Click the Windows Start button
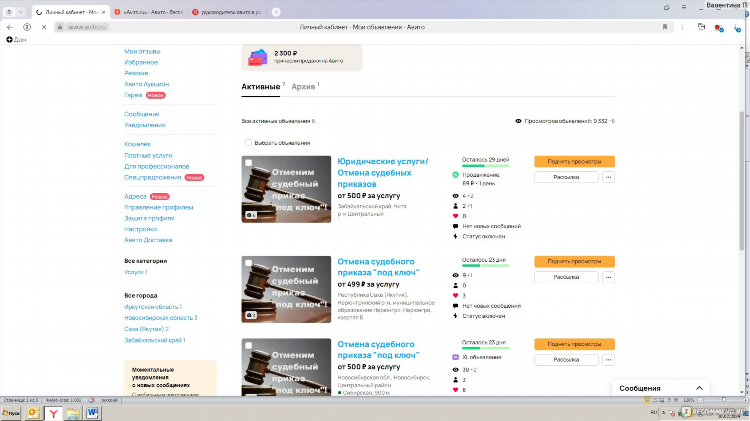 tap(11, 413)
